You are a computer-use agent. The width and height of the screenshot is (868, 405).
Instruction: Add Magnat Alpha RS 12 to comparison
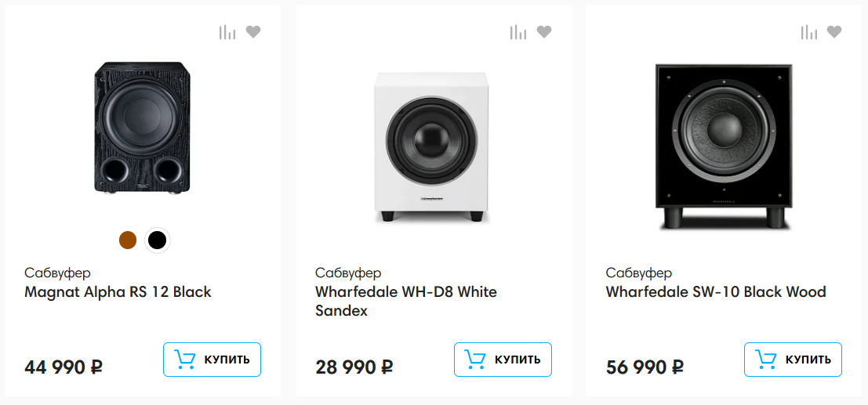click(227, 32)
